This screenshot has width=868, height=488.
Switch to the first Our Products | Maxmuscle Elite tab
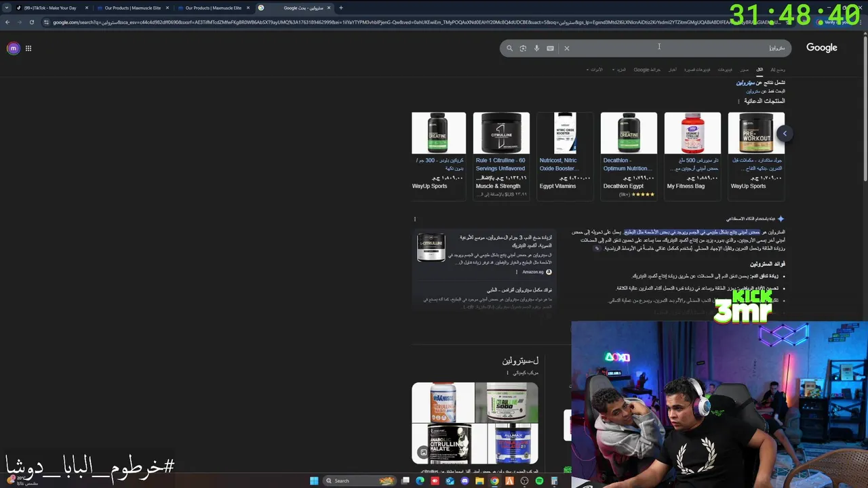click(132, 8)
